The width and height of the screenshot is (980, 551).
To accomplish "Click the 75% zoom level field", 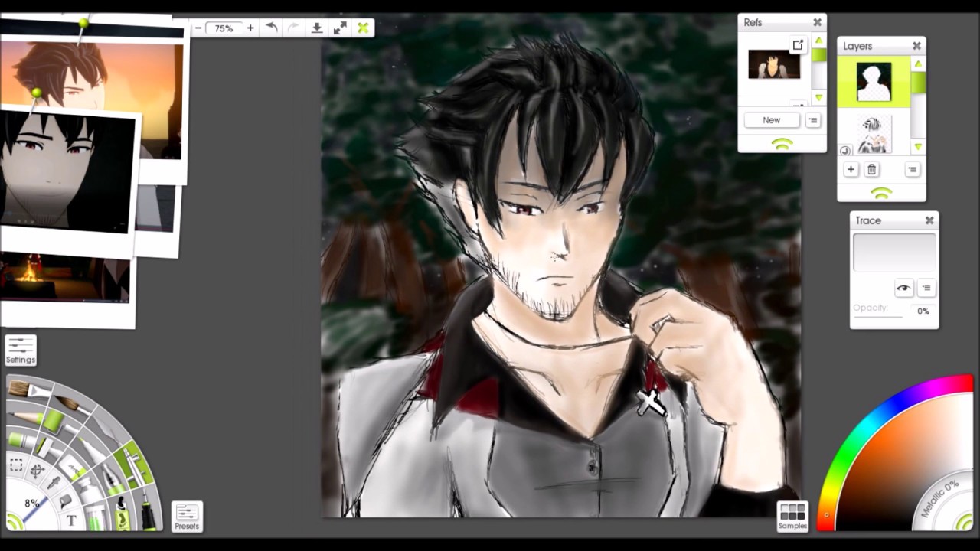I will (224, 28).
